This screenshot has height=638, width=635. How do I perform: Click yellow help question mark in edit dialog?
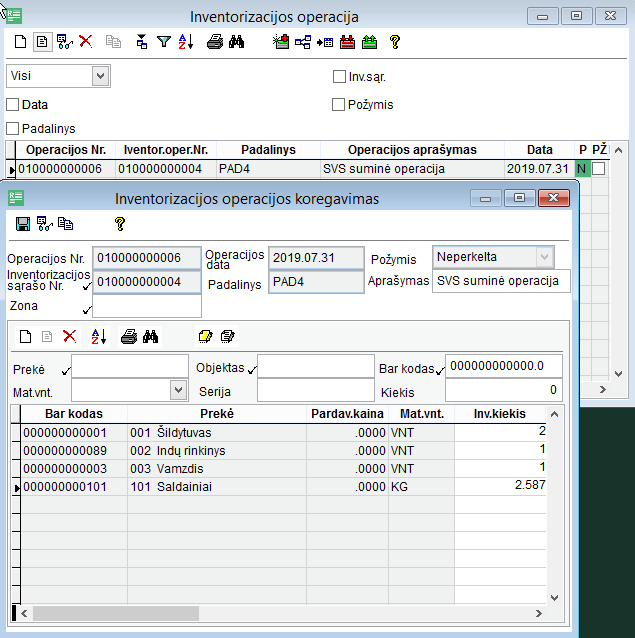point(120,224)
